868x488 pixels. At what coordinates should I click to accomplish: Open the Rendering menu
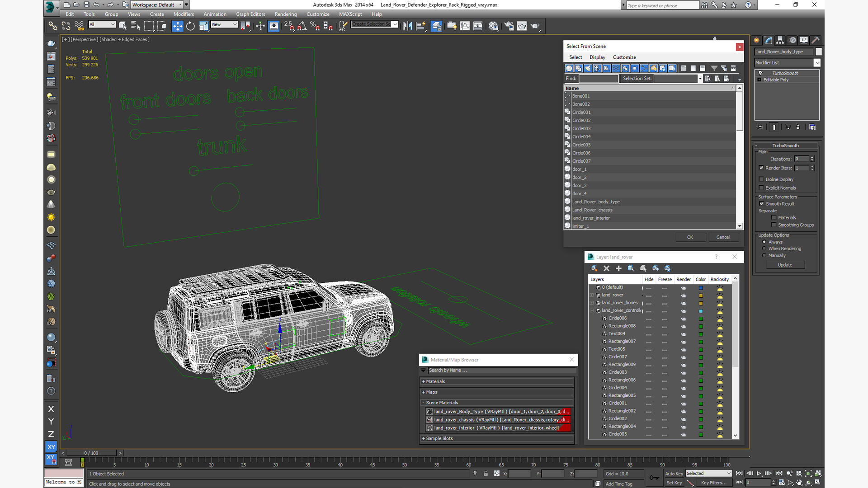[285, 14]
